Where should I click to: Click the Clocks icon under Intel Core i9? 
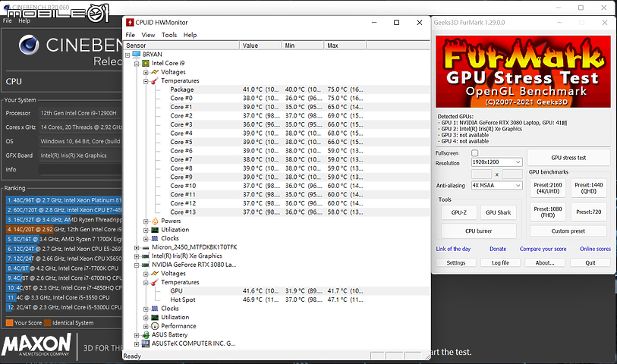(155, 239)
